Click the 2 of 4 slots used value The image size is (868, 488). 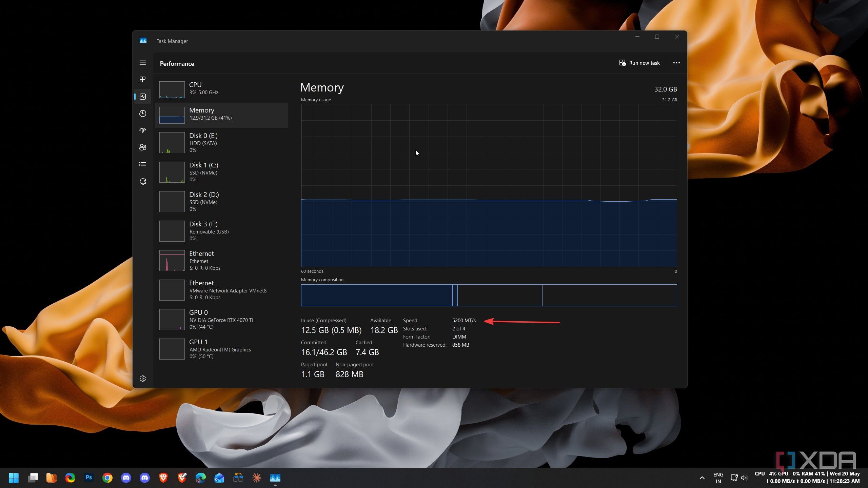coord(458,329)
